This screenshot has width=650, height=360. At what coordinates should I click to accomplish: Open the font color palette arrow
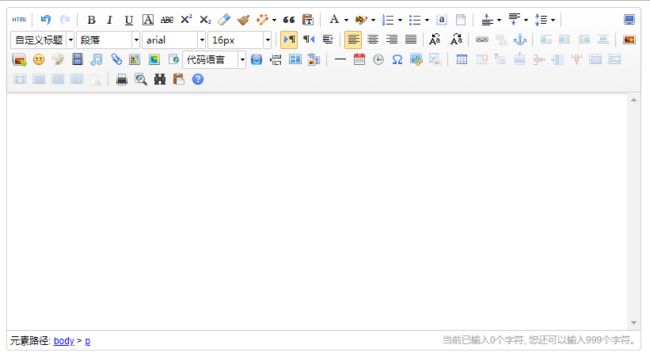[346, 20]
